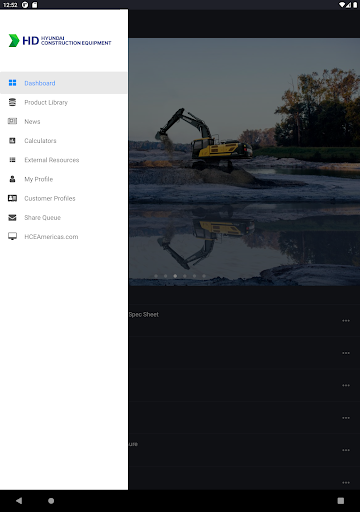Image resolution: width=360 pixels, height=512 pixels.
Task: Click the Customer Profiles card icon
Action: pyautogui.click(x=12, y=198)
